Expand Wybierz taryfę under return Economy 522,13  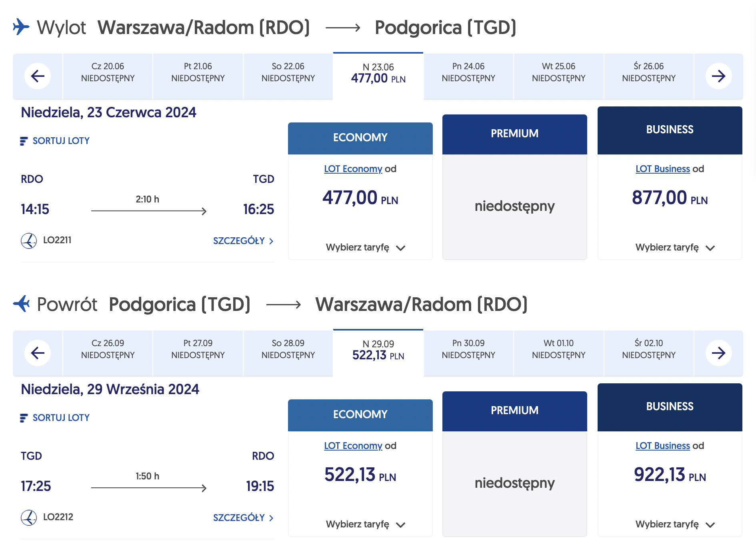tap(366, 525)
